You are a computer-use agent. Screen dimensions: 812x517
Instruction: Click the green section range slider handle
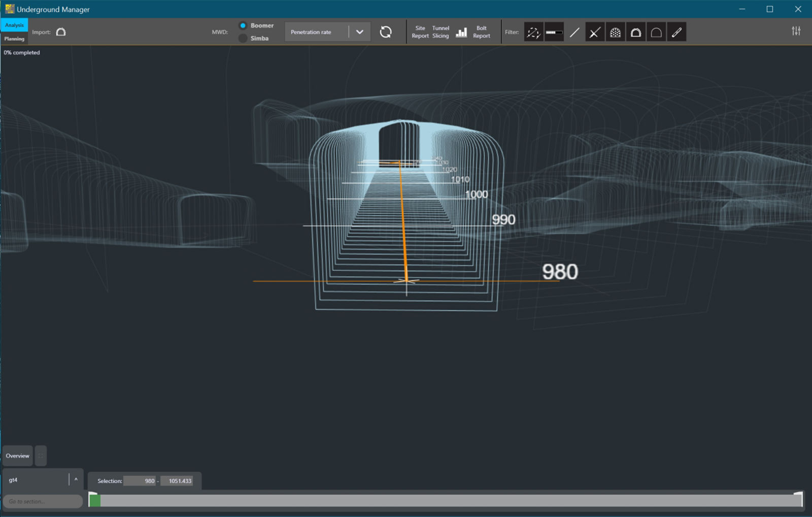coord(94,501)
